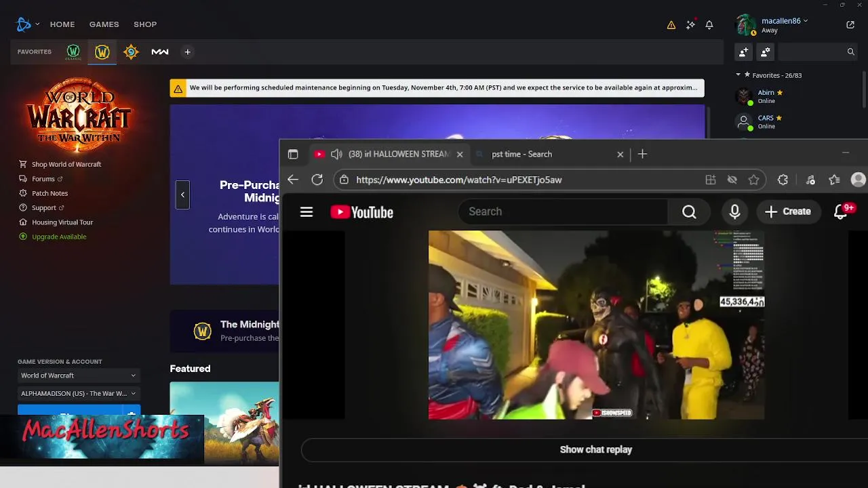Click the YouTube search input field

[x=563, y=211]
